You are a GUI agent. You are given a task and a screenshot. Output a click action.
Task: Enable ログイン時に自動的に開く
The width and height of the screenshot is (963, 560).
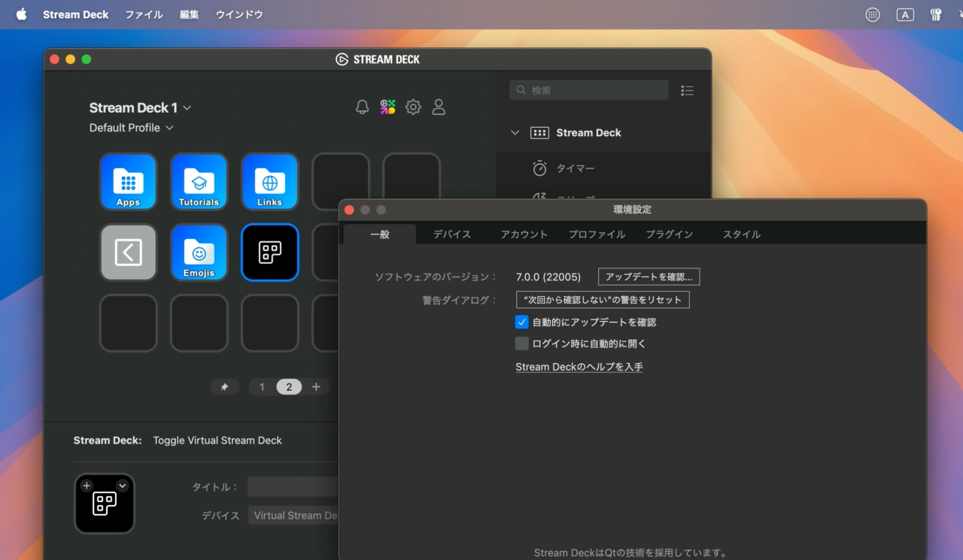[x=521, y=343]
